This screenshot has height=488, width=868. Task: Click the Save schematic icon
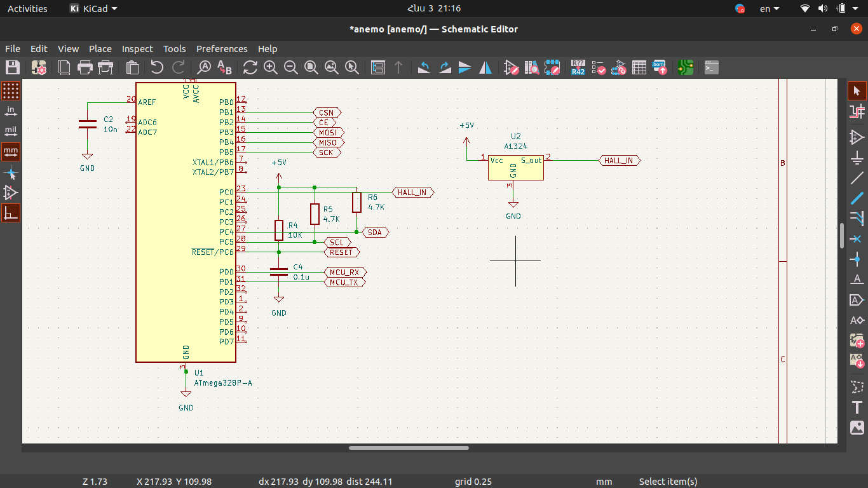tap(13, 67)
